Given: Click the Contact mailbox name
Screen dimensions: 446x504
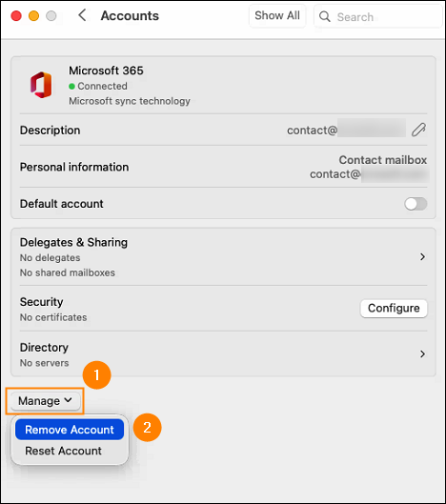Looking at the screenshot, I should tap(383, 160).
